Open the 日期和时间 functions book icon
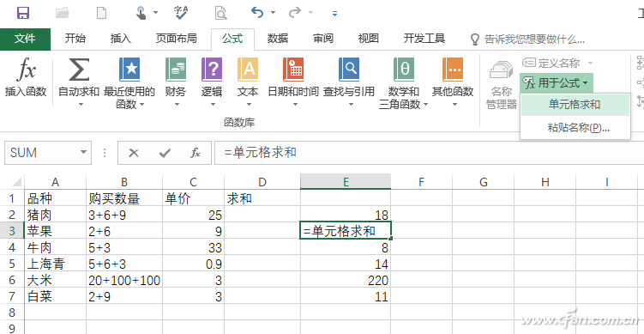Screen dimensions: 644x334 point(293,70)
